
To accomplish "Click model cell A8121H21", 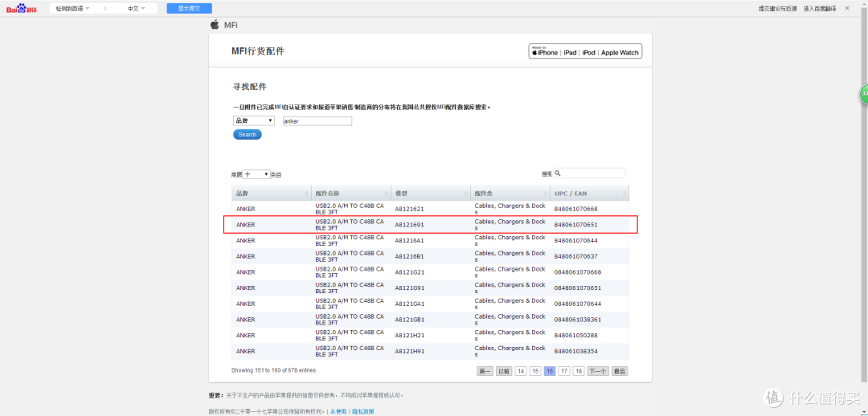I will 409,335.
